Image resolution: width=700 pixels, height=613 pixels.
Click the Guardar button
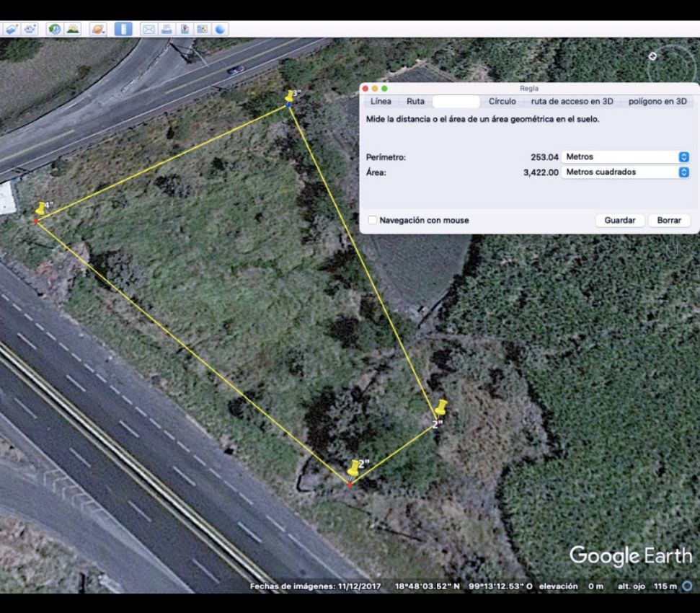coord(620,220)
